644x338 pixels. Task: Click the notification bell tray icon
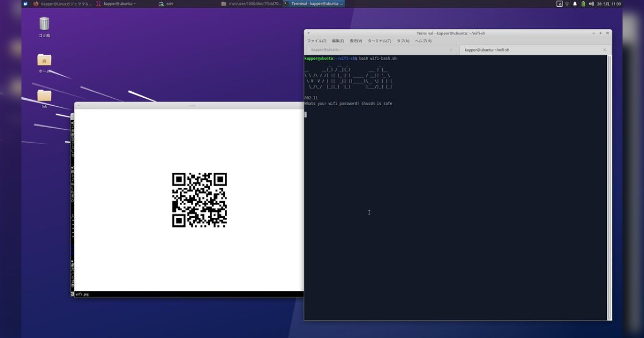coord(574,4)
